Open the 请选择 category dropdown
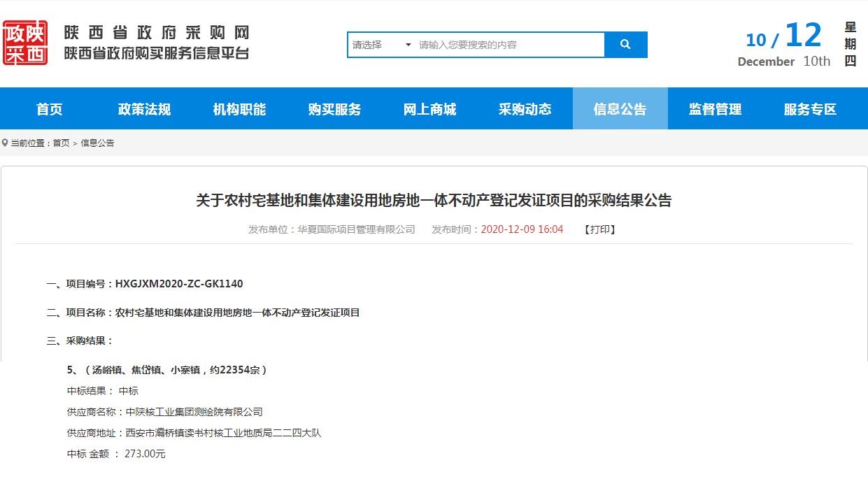Viewport: 868px width, 479px height. (x=381, y=45)
